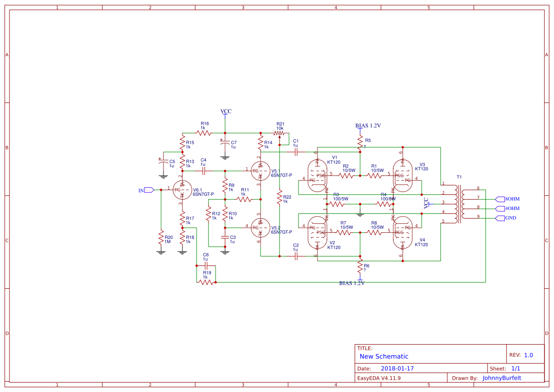
Task: Select the C3 1u capacitor symbol
Action: click(225, 237)
